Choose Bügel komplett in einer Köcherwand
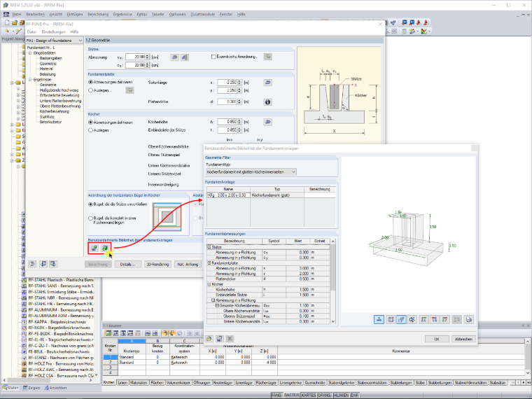532x399 pixels. (90, 218)
